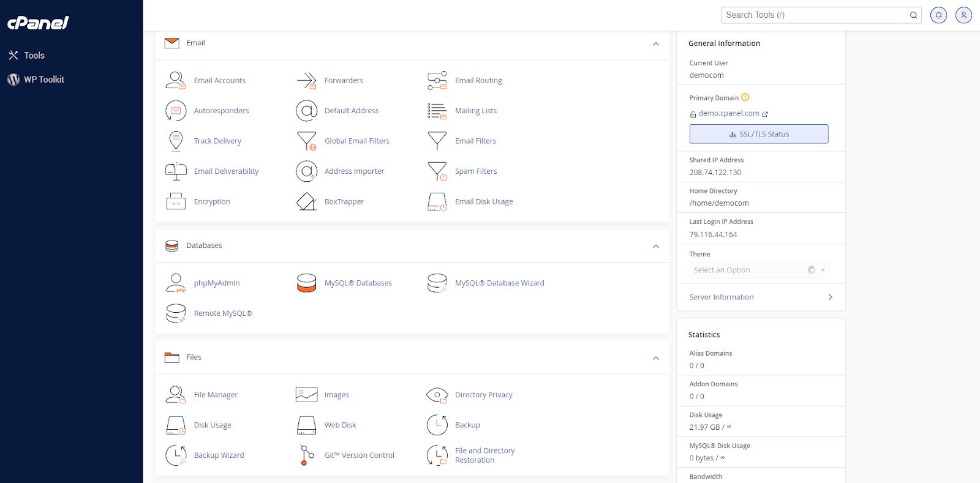Open the Remote MySQL icon
The height and width of the screenshot is (483, 980).
[176, 313]
